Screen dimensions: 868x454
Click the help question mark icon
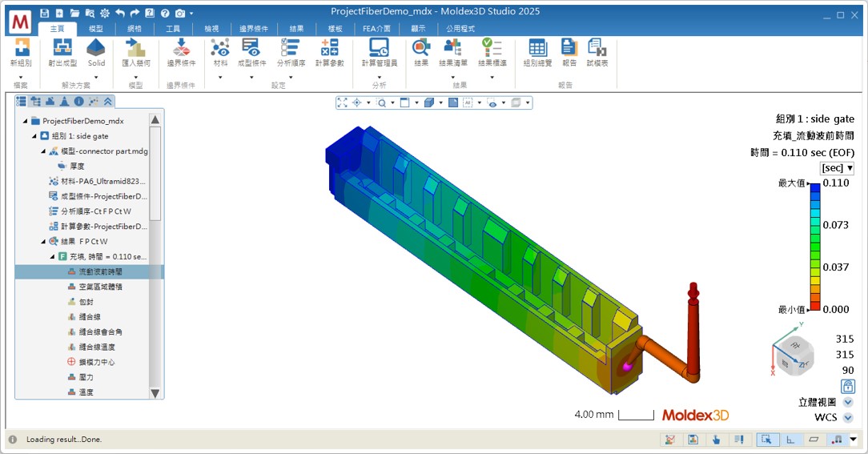point(165,13)
